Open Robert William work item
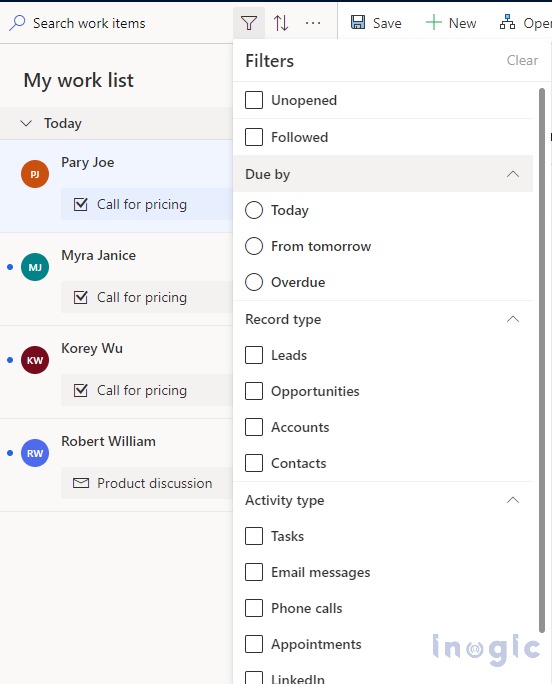The width and height of the screenshot is (552, 684). (116, 465)
